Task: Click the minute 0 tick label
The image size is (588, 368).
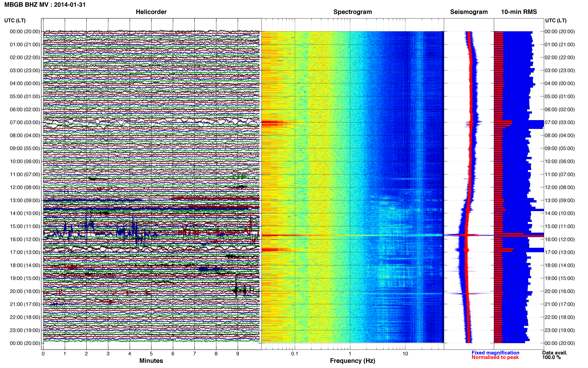Action: [x=43, y=354]
